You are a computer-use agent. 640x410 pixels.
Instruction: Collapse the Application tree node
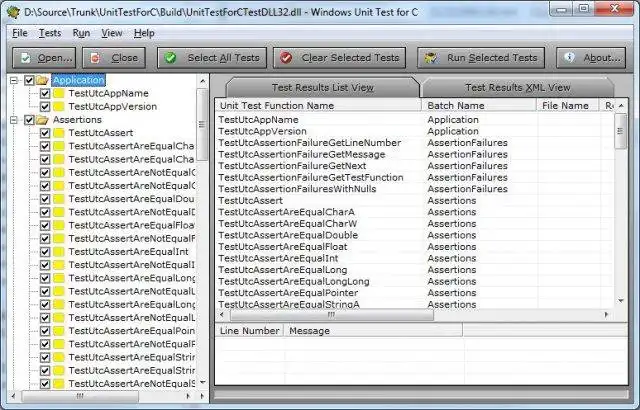click(x=14, y=80)
